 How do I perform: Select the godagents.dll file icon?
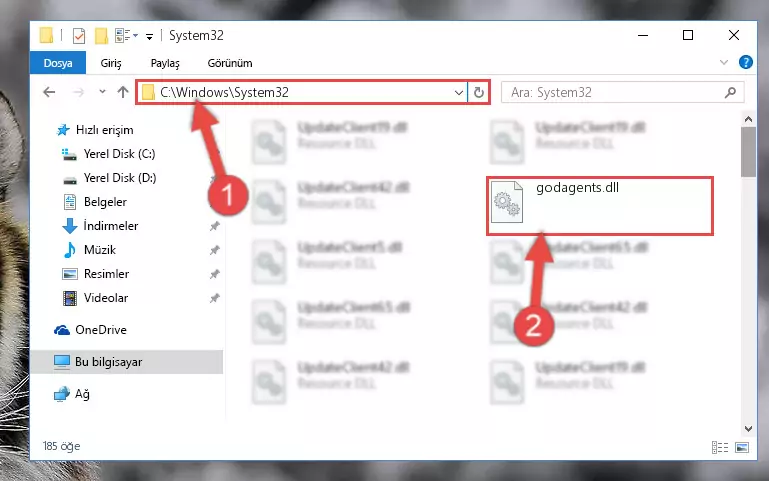507,202
